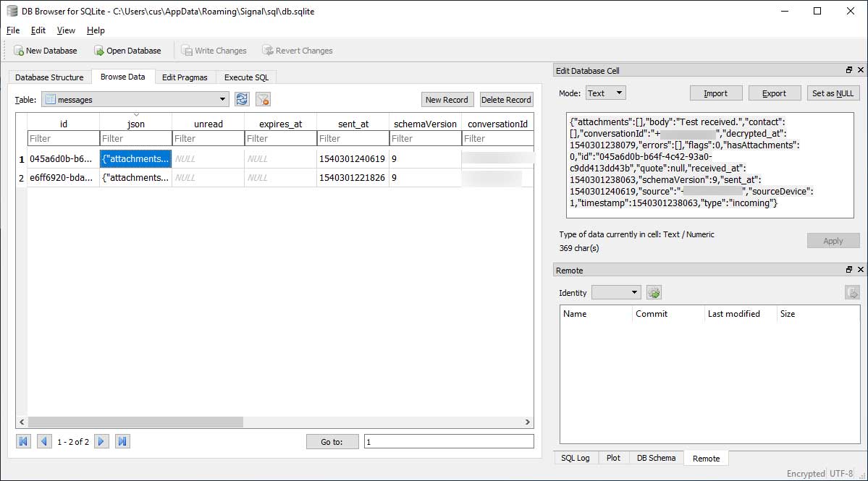The width and height of the screenshot is (868, 481).
Task: Click the Go to record number field
Action: point(449,441)
